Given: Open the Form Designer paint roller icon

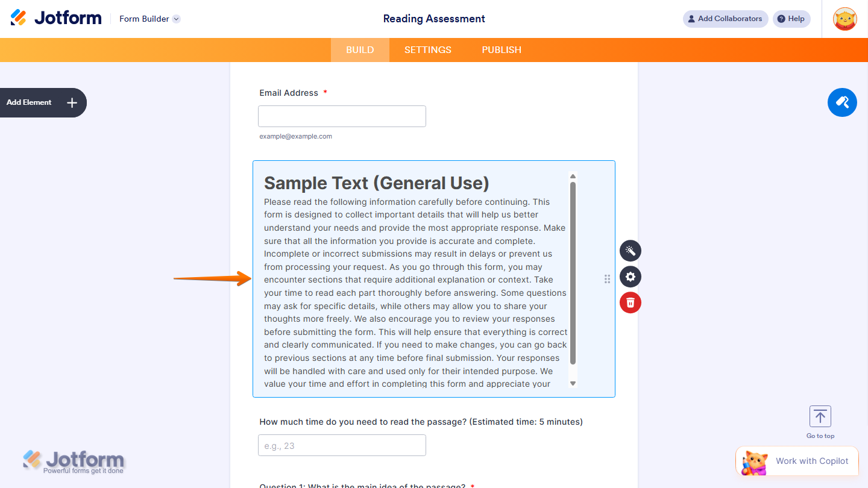Looking at the screenshot, I should coord(842,102).
